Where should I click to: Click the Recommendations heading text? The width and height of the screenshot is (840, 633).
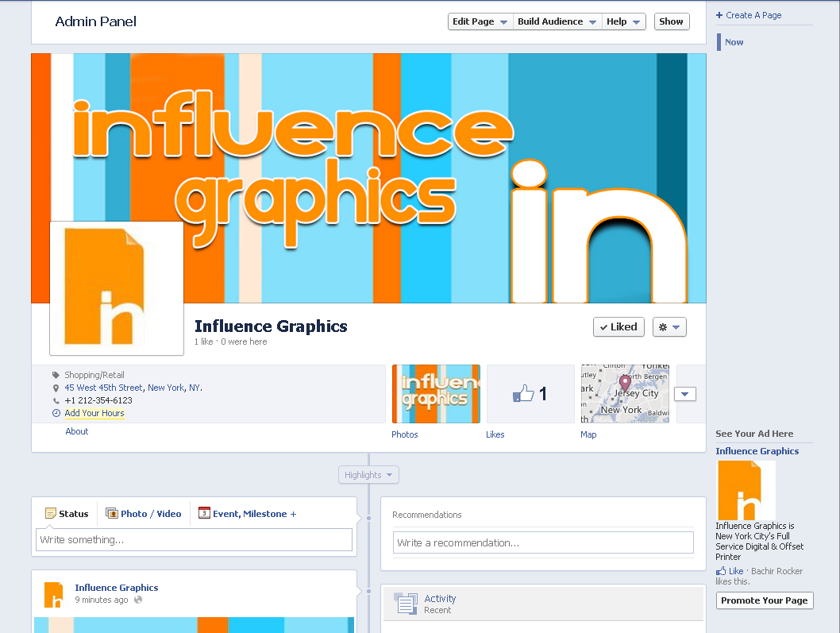coord(427,515)
